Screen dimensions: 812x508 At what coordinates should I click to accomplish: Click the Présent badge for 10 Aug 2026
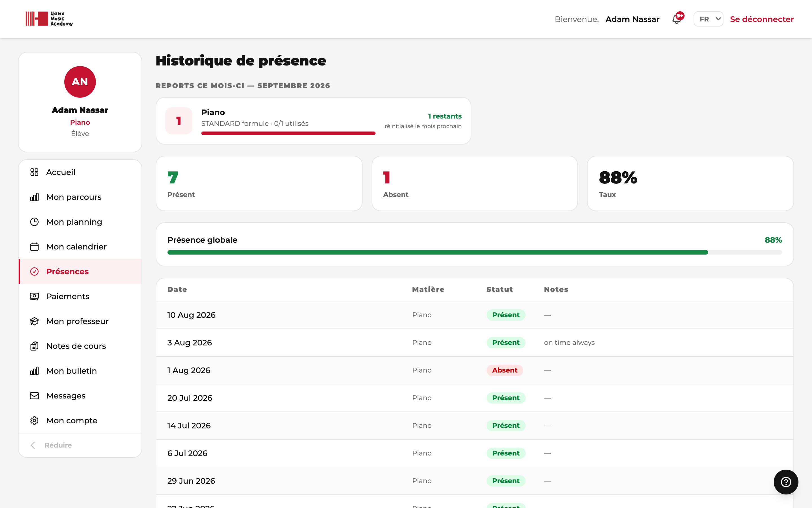pyautogui.click(x=506, y=315)
